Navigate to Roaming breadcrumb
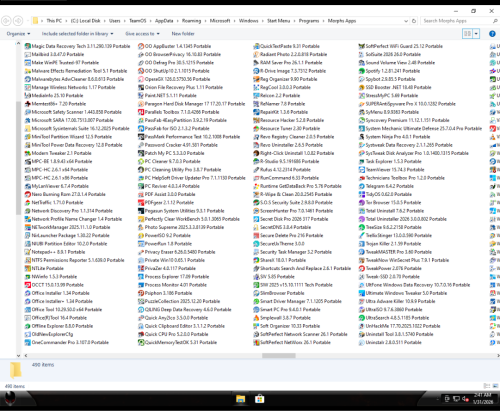The image size is (500, 411). [191, 21]
